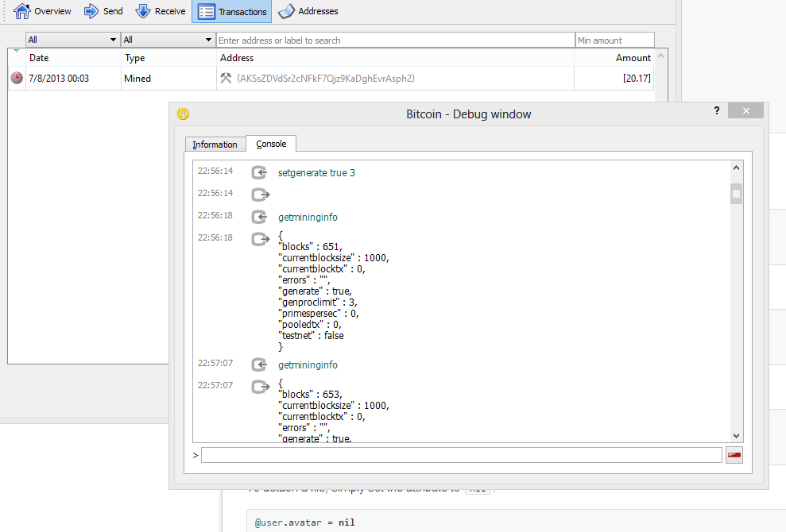Select the line "blocks" : 651

tap(310, 246)
